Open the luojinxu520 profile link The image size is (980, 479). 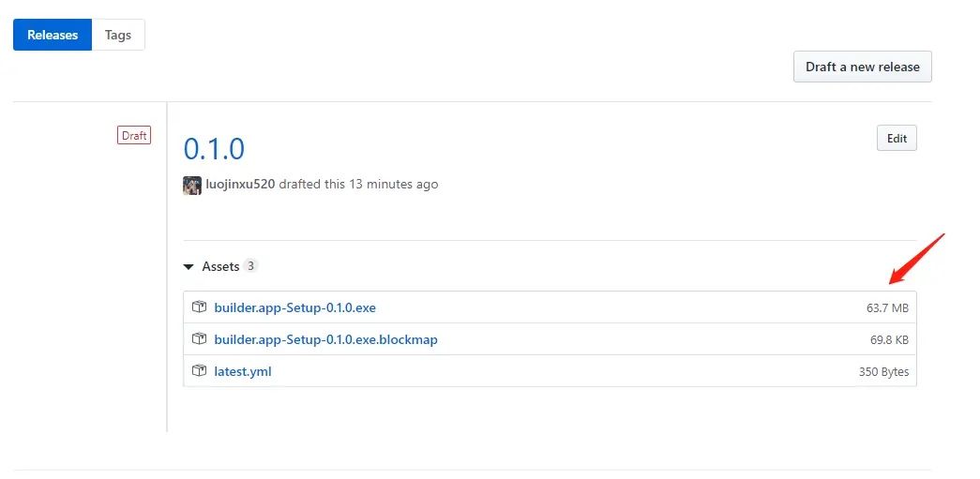240,185
